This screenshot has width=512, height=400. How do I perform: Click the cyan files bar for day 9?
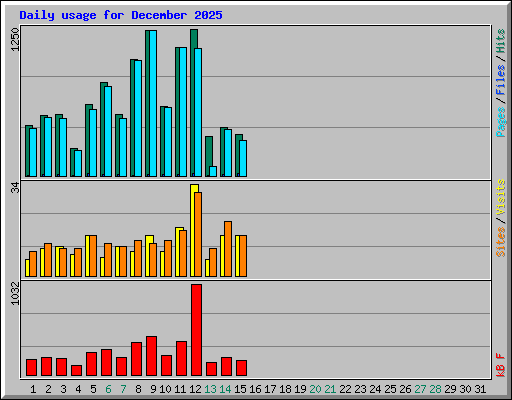[x=153, y=103]
